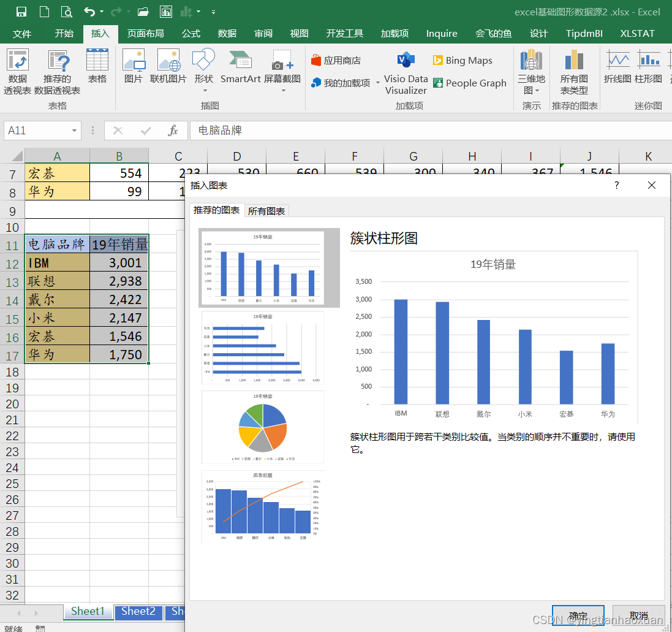The height and width of the screenshot is (632, 672).
Task: Select clustered column chart thumbnail
Action: tap(263, 268)
